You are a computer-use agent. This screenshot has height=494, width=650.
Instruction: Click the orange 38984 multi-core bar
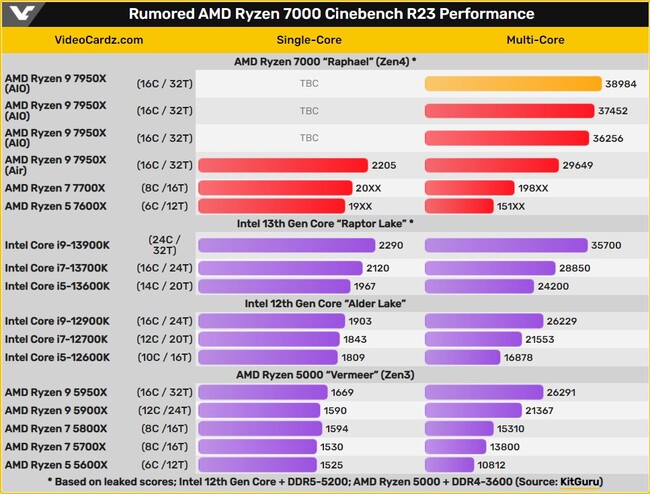(513, 83)
